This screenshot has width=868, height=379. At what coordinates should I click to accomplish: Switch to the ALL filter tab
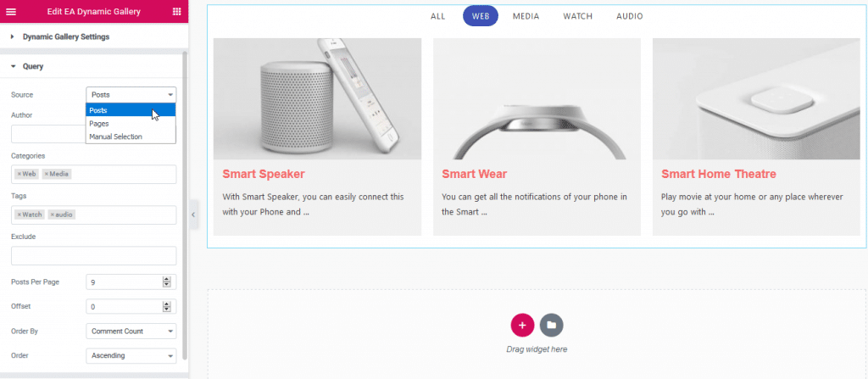[437, 16]
